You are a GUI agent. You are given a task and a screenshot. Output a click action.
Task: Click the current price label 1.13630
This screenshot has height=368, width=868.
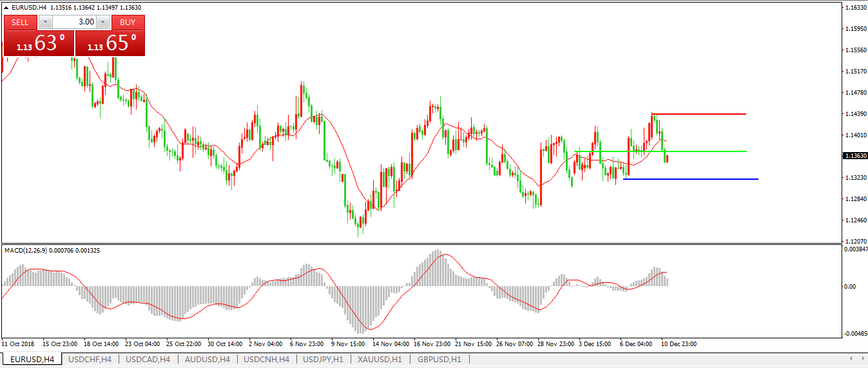pos(855,156)
